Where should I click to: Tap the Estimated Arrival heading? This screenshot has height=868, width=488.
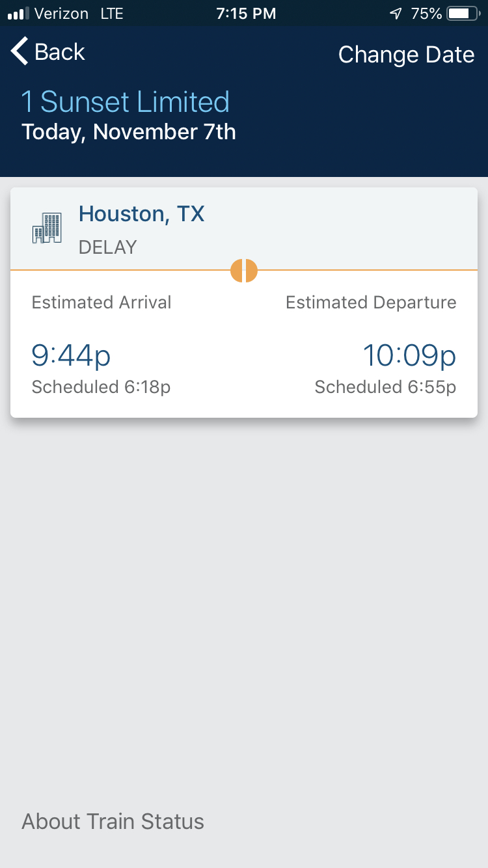[x=102, y=303]
